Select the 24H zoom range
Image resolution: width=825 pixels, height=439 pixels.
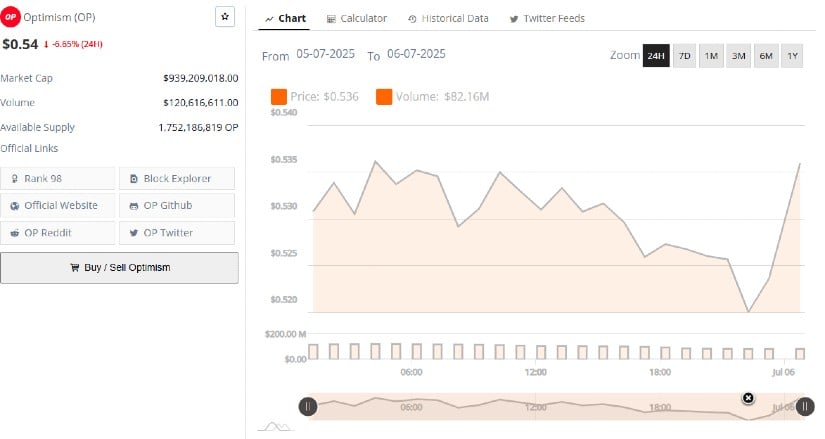(656, 56)
